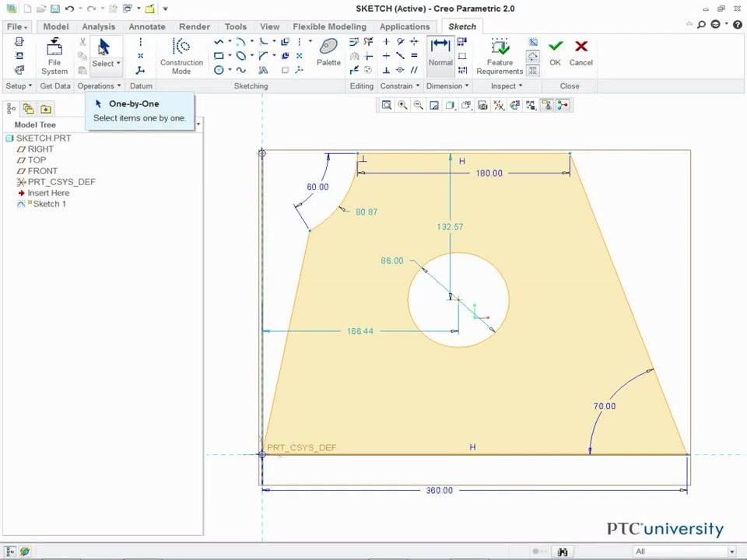Select the Offset edge tool
Image resolution: width=747 pixels, height=560 pixels.
285,42
